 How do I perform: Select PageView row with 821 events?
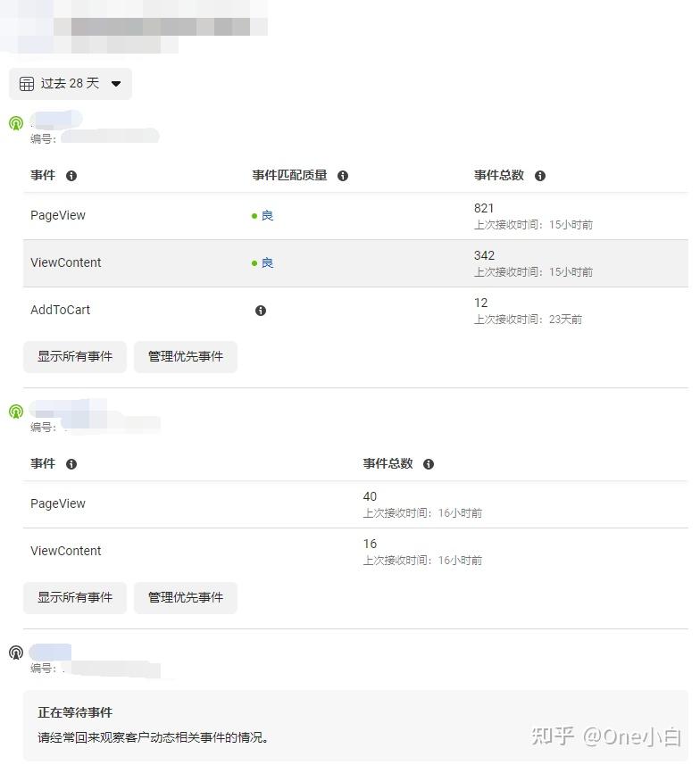coord(355,216)
